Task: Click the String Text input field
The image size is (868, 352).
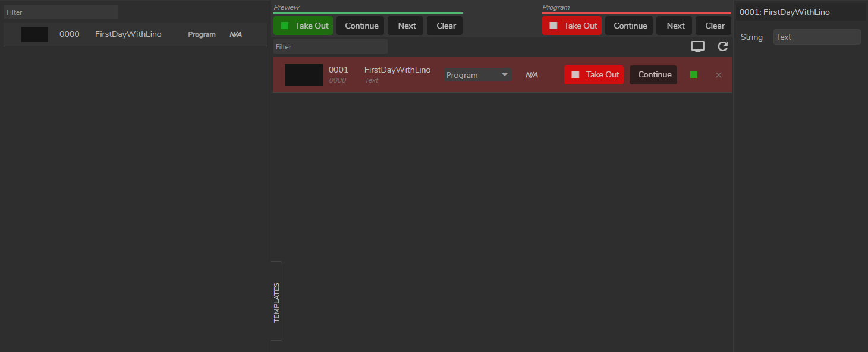Action: point(816,37)
